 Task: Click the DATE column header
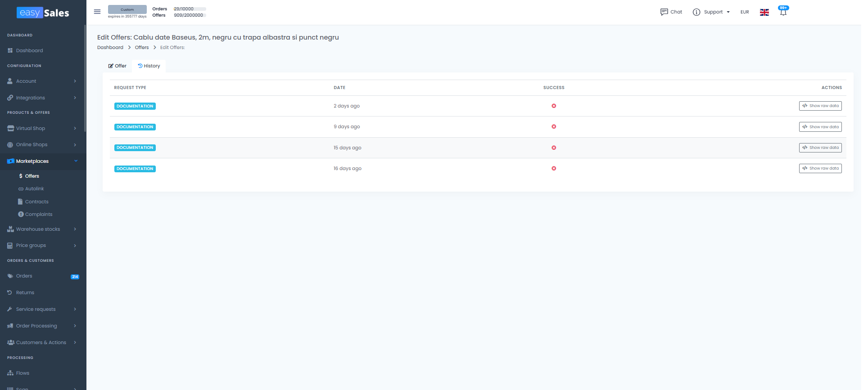click(x=339, y=88)
